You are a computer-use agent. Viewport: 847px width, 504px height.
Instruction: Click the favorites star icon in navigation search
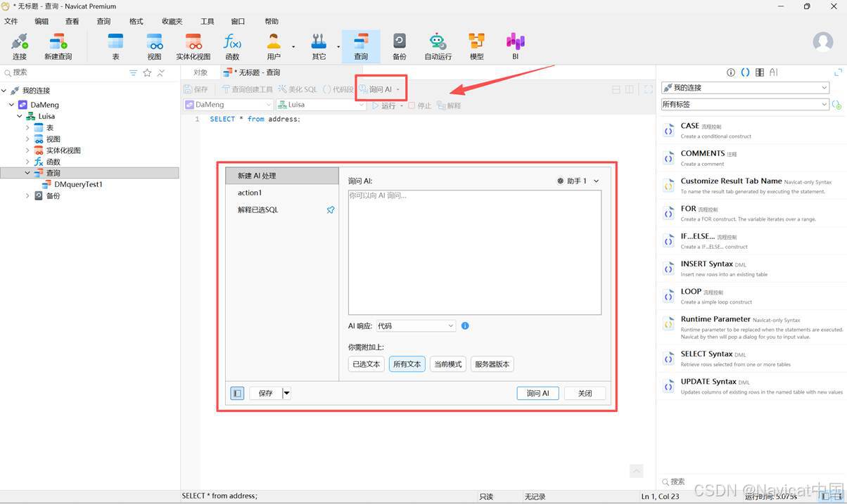coord(147,73)
